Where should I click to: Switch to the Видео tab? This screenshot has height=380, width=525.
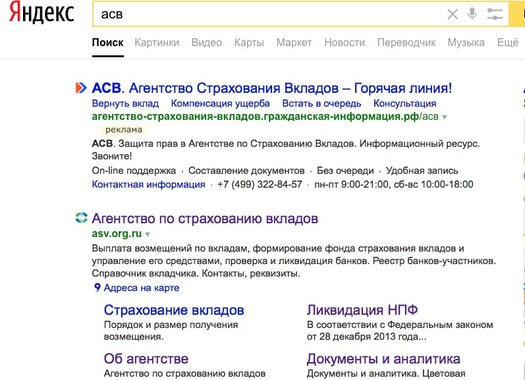click(x=207, y=43)
